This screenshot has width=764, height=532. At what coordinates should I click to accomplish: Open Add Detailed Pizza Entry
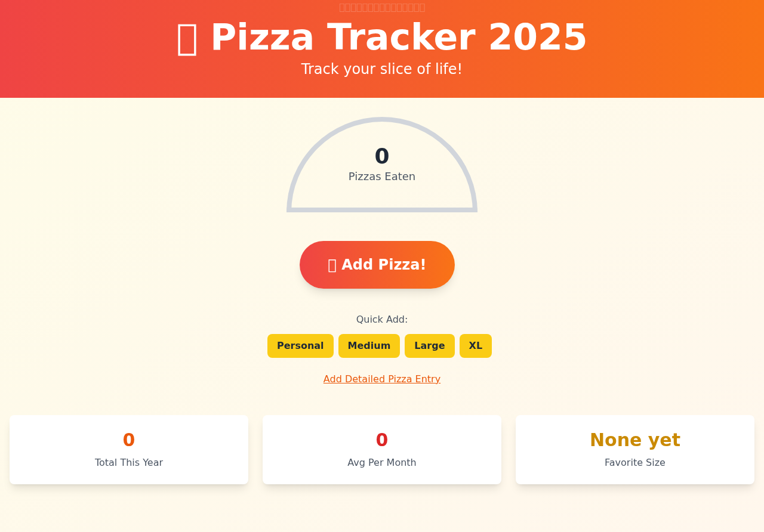point(382,378)
